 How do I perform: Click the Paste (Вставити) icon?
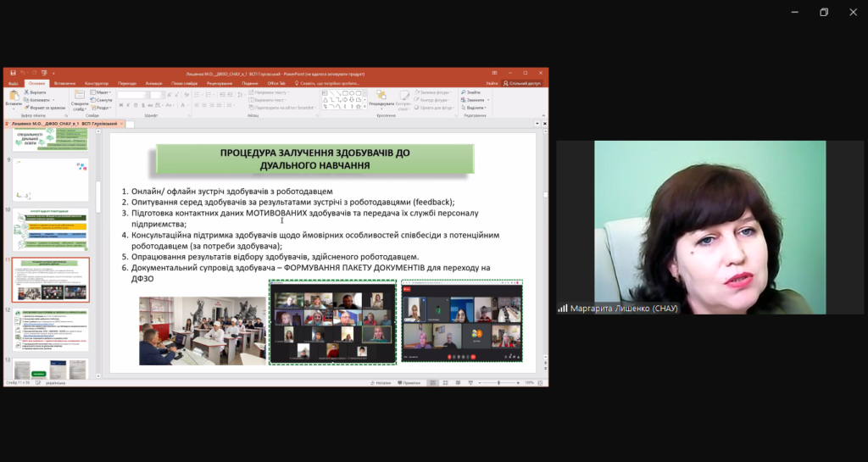[x=13, y=96]
